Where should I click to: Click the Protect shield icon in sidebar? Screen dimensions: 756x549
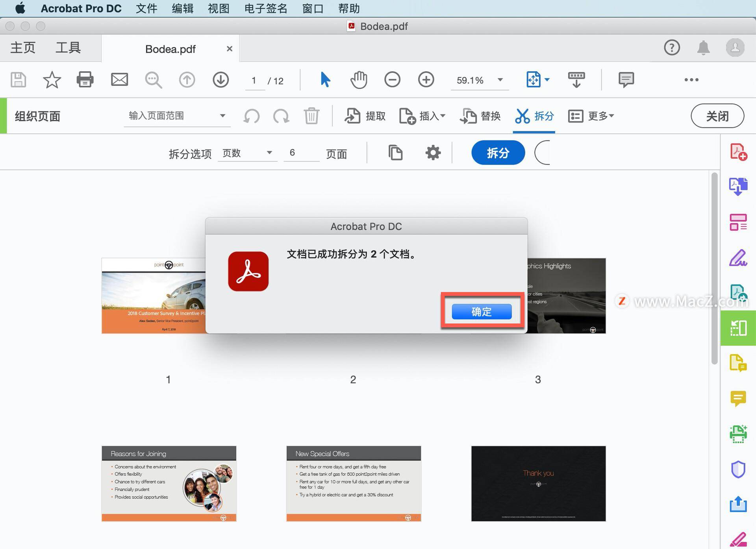pyautogui.click(x=739, y=469)
